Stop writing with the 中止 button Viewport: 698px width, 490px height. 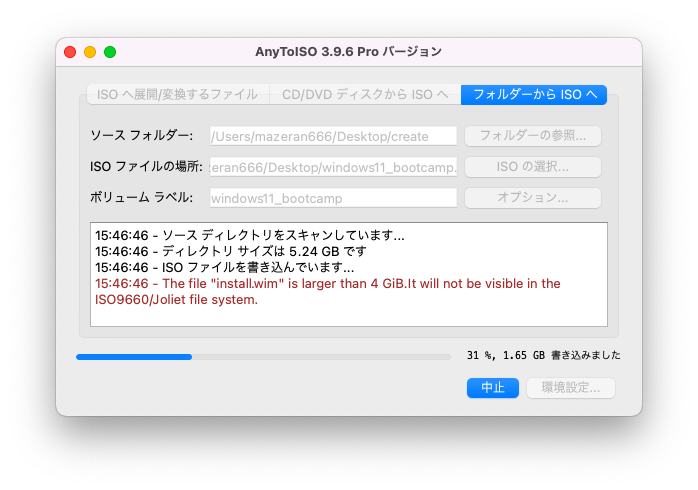pos(493,388)
